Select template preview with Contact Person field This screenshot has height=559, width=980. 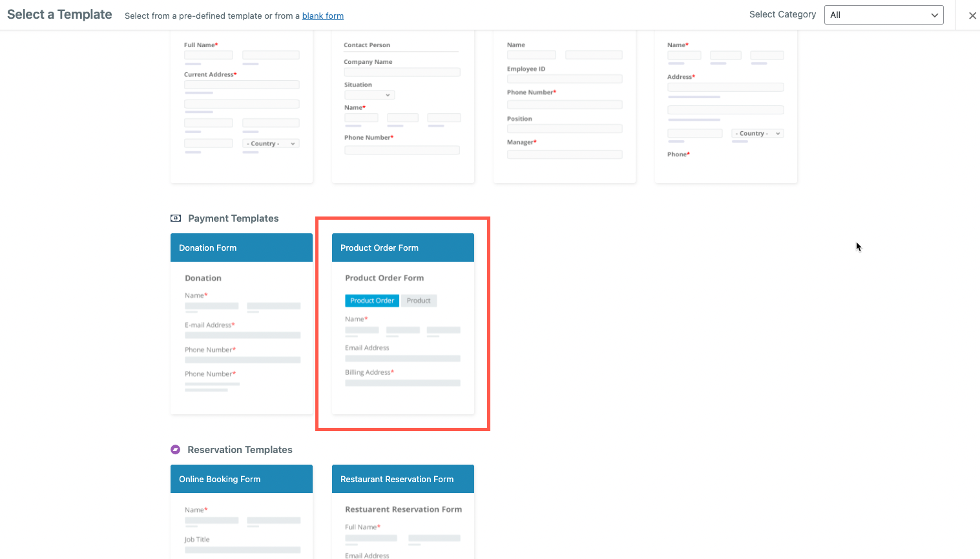[403, 107]
